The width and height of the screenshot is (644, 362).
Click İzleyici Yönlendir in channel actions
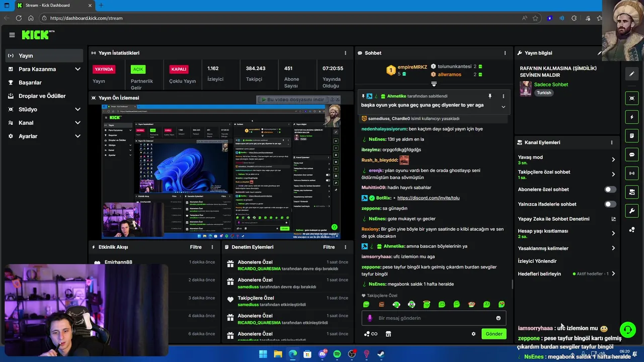(x=537, y=261)
